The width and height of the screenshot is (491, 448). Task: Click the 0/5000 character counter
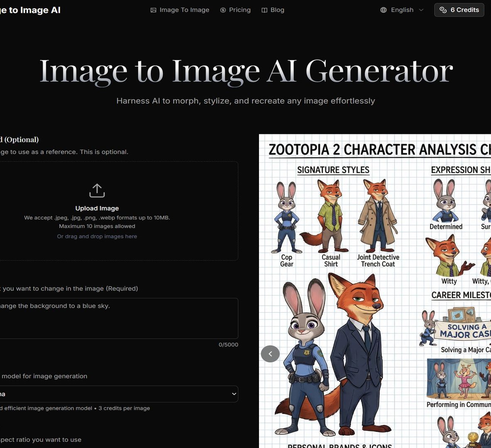tap(228, 344)
